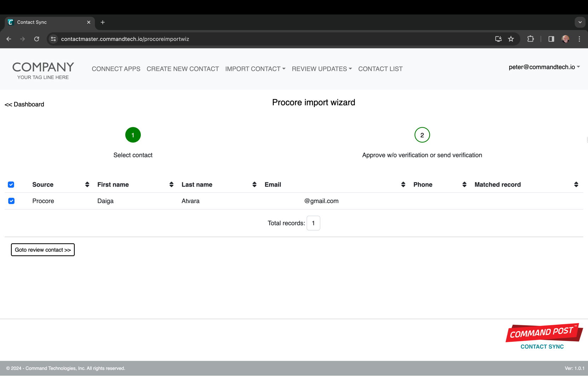588x382 pixels.
Task: Click the Goto review contact button
Action: [x=43, y=250]
